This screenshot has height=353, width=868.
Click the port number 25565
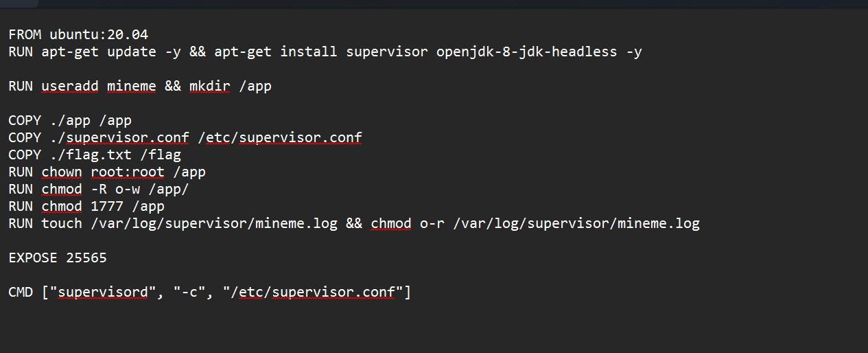(86, 258)
